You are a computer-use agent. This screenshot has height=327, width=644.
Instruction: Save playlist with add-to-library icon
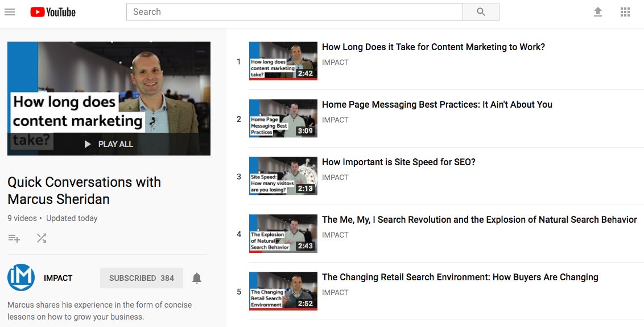(14, 238)
